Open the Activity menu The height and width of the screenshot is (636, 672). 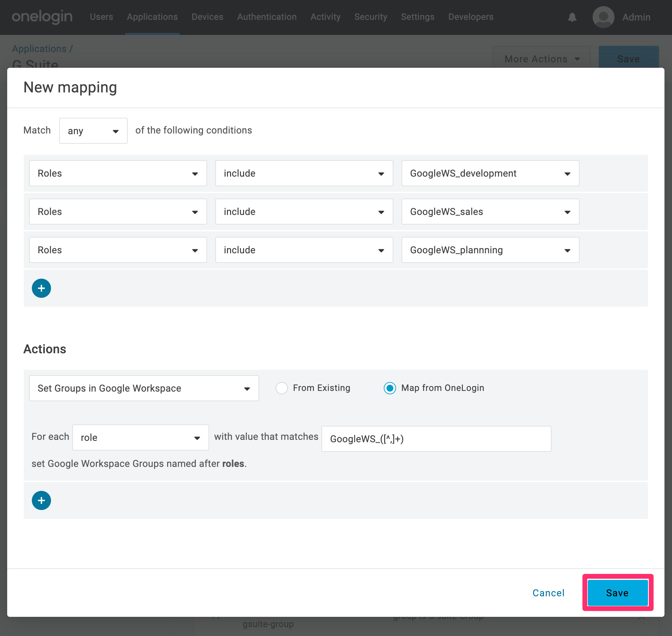tap(326, 17)
